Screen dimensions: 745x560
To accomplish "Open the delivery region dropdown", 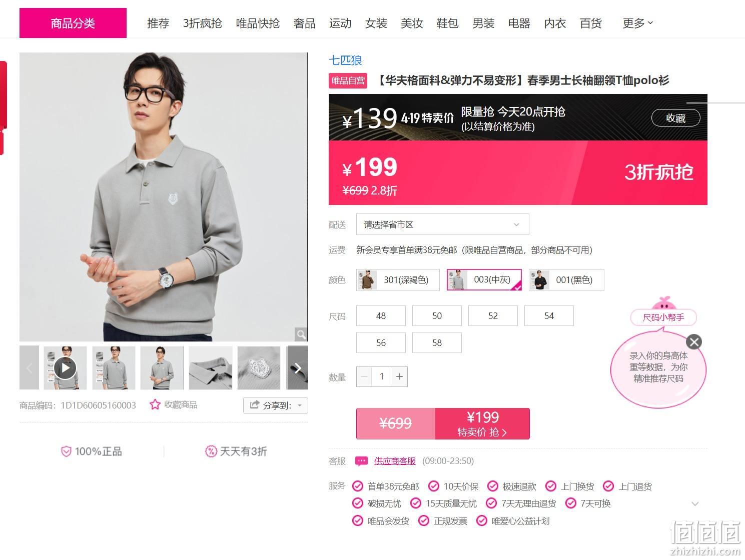I will (442, 224).
